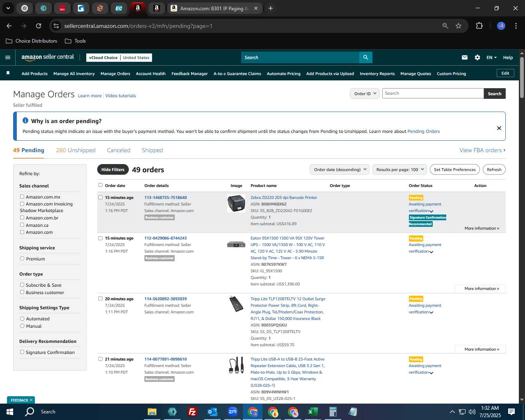Tick the select-all orders checkbox
Viewport: 525px width, 420px height.
100,185
